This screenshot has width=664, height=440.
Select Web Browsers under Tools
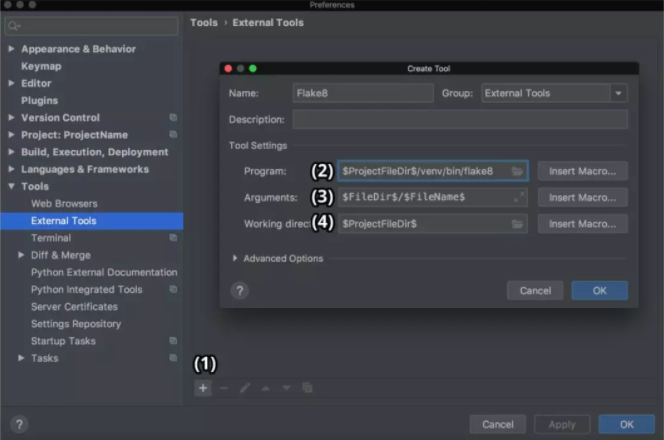pyautogui.click(x=64, y=203)
